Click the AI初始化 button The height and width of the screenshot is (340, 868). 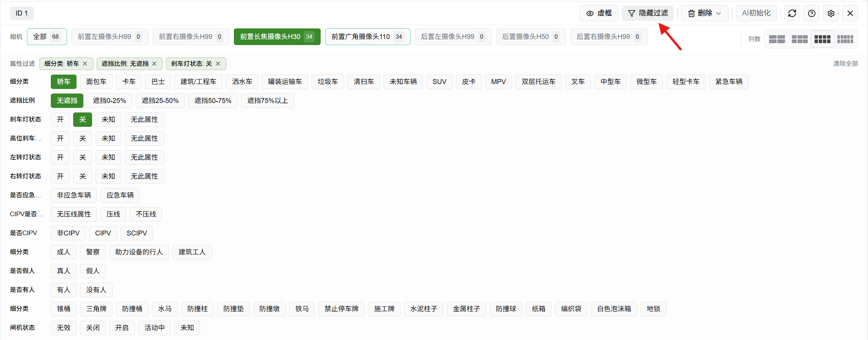[x=756, y=13]
